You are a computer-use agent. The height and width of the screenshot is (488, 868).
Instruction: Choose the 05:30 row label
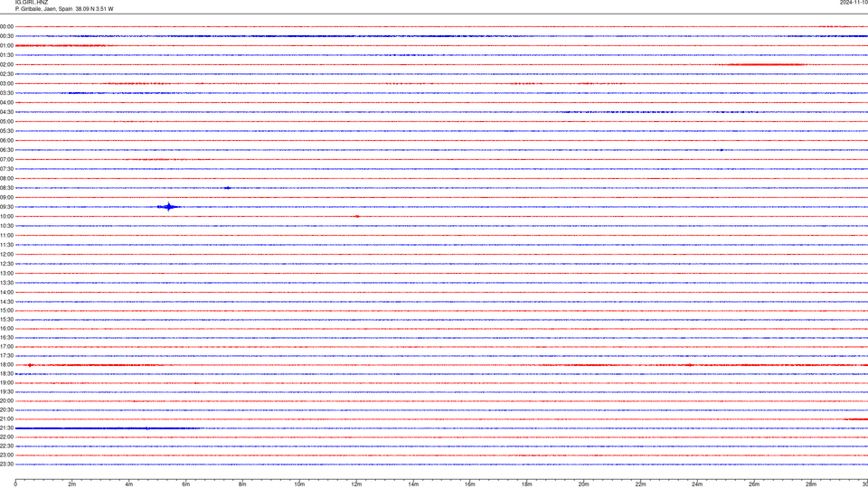(6, 131)
